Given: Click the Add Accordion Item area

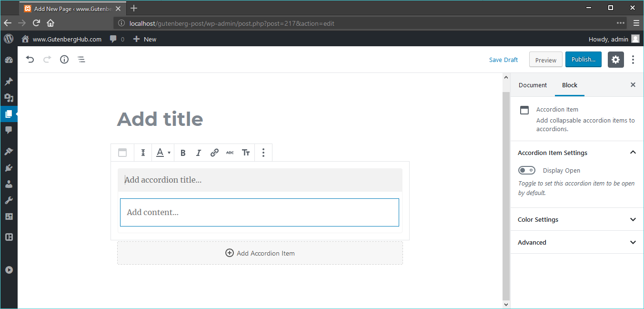Looking at the screenshot, I should [260, 253].
